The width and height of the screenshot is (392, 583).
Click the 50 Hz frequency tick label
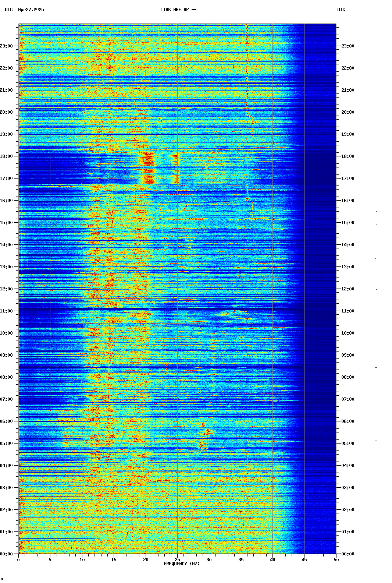click(336, 560)
